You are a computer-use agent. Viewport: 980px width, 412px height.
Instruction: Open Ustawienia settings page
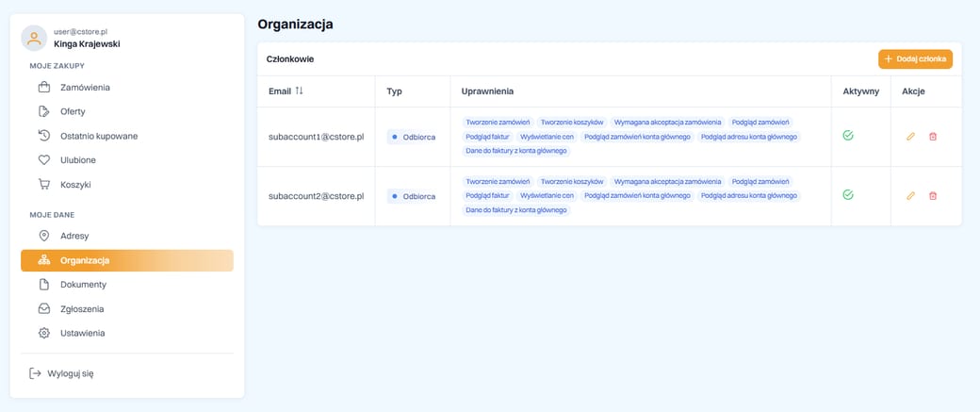coord(127,333)
